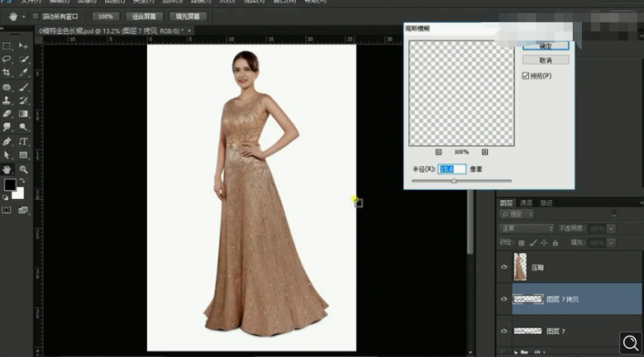Click the zoom-in plus icon under preview
Viewport: 644px width, 357px height.
[485, 152]
